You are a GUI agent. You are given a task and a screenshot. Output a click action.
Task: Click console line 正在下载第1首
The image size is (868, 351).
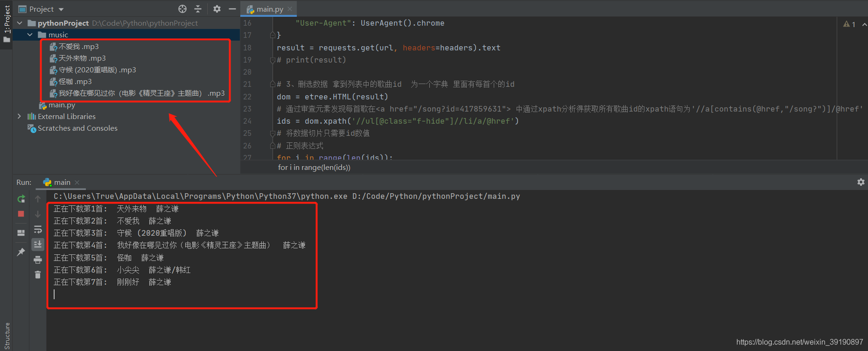click(x=116, y=209)
